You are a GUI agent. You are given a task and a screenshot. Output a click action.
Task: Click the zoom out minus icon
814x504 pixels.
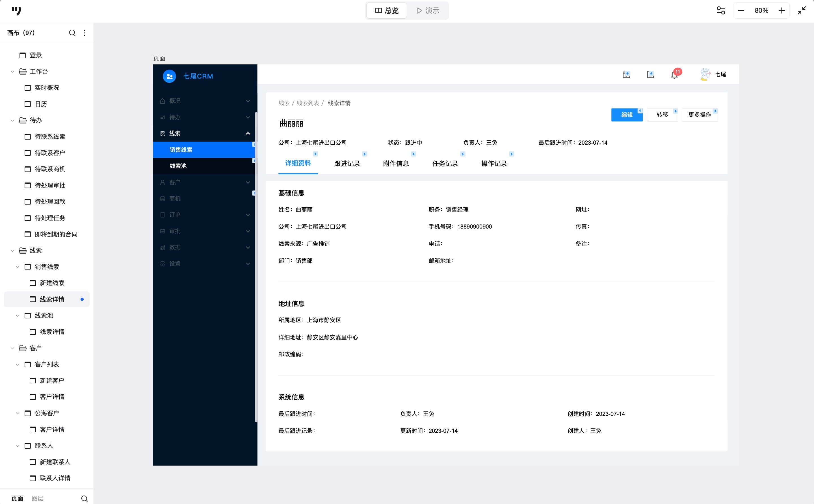tap(741, 11)
